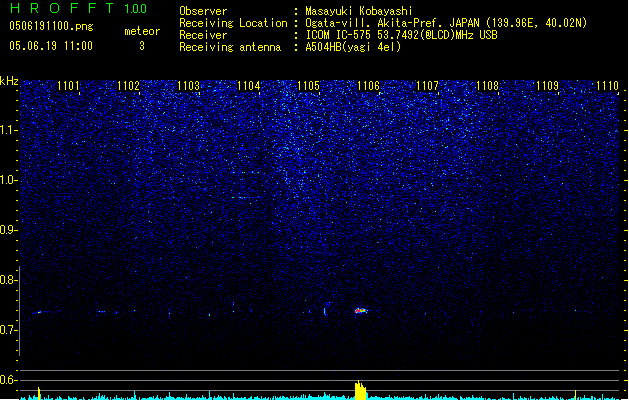Click the 0.7 kHz frequency axis label
629x400 pixels.
point(9,330)
